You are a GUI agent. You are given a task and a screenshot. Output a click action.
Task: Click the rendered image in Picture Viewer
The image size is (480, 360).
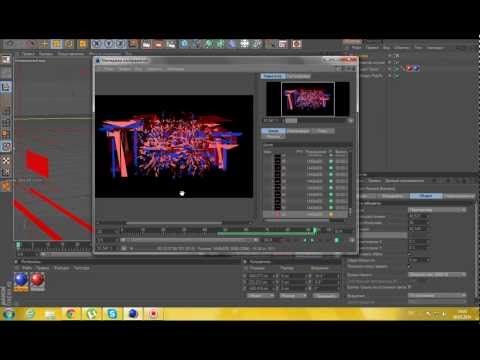click(174, 146)
